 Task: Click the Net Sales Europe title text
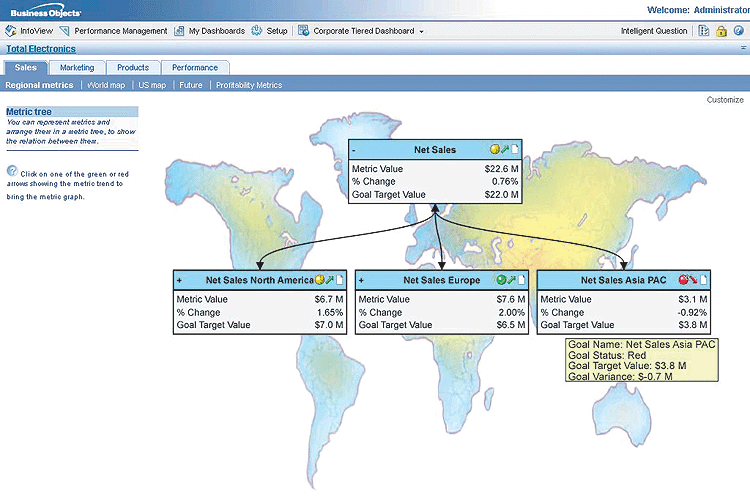click(441, 280)
